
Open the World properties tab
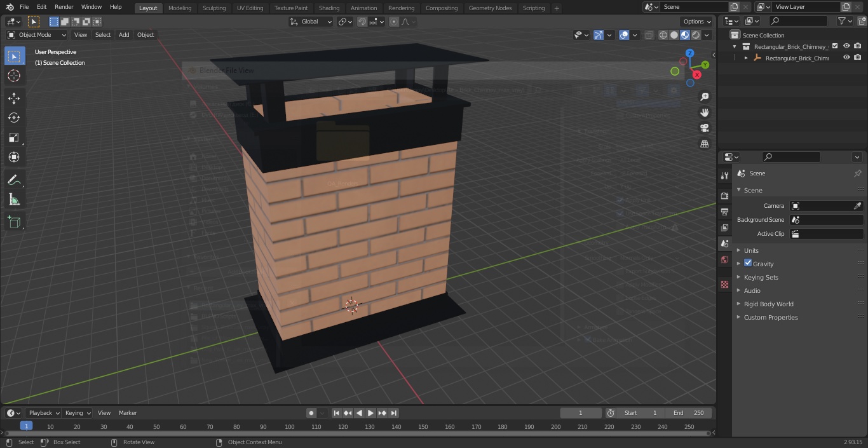pyautogui.click(x=724, y=259)
